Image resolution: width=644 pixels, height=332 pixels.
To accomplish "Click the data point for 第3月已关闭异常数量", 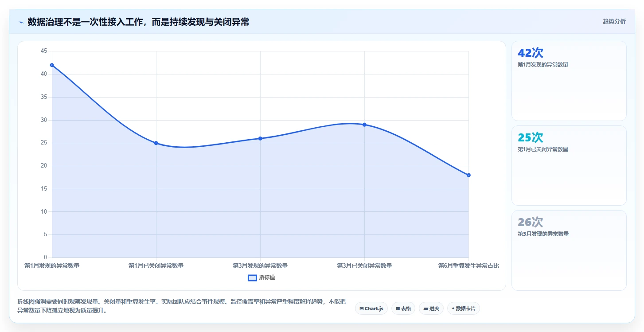I will coord(364,125).
